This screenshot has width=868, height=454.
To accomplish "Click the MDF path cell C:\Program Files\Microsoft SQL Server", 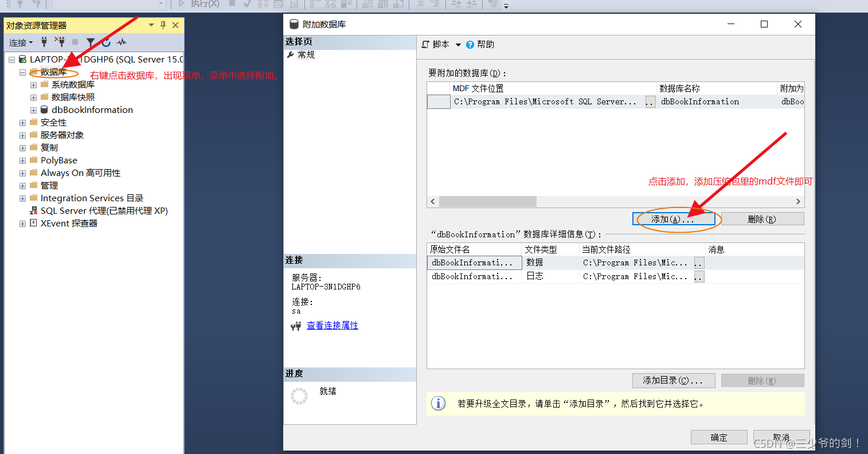I will tap(548, 101).
